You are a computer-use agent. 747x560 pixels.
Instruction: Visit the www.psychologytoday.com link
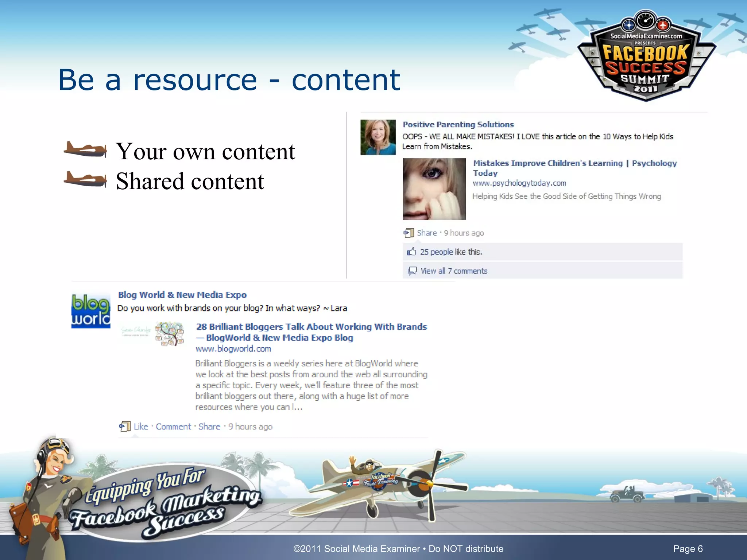point(519,183)
